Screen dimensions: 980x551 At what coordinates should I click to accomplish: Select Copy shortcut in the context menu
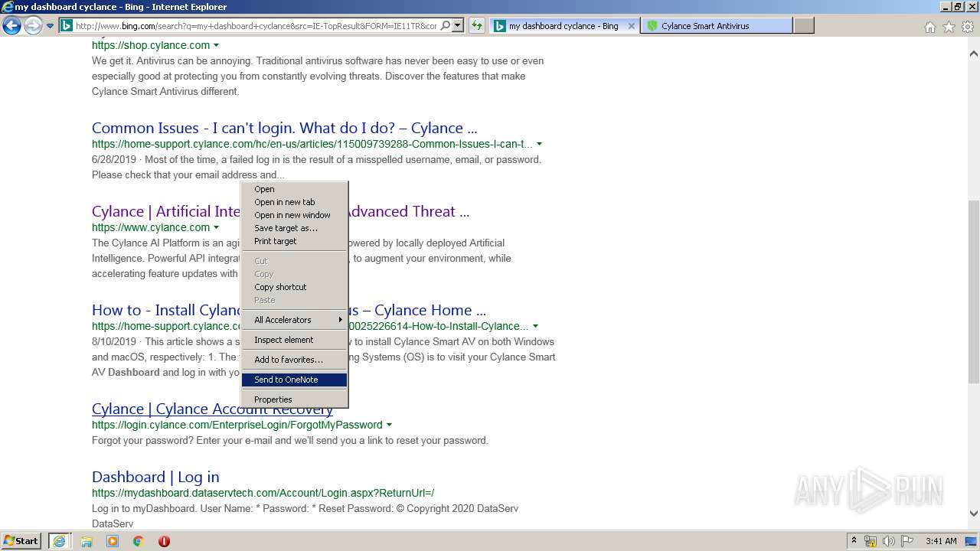tap(294, 287)
